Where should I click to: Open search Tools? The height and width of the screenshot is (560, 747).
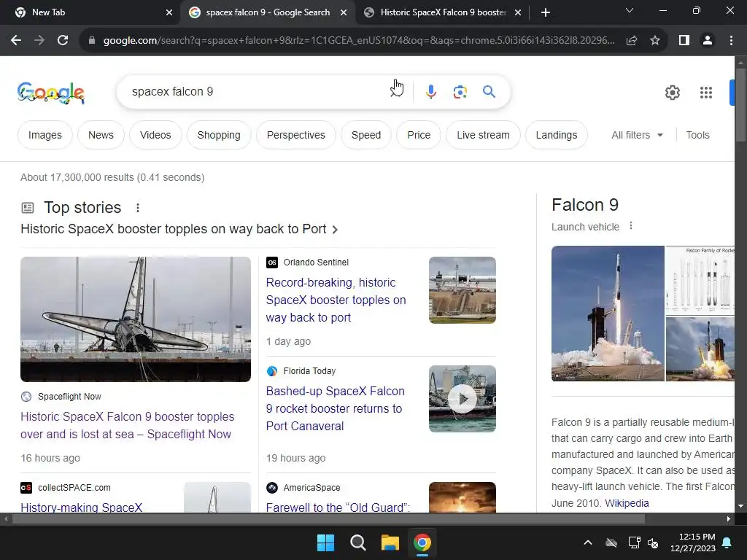point(697,135)
